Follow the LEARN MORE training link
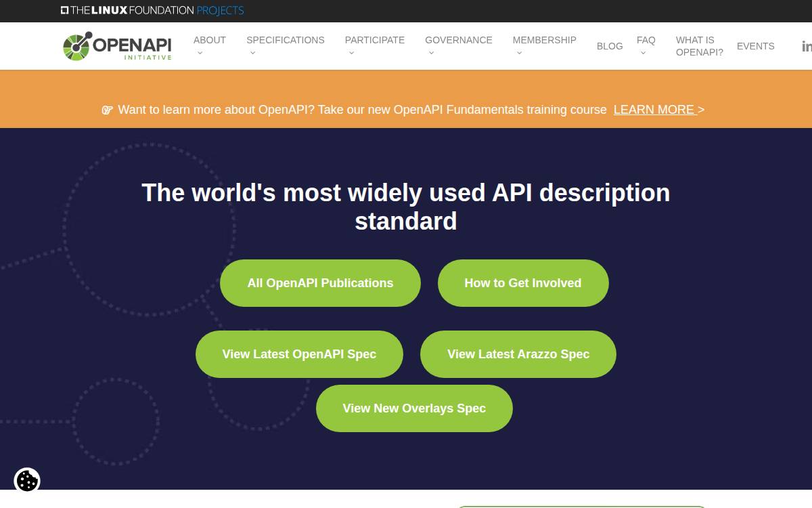 pyautogui.click(x=655, y=110)
